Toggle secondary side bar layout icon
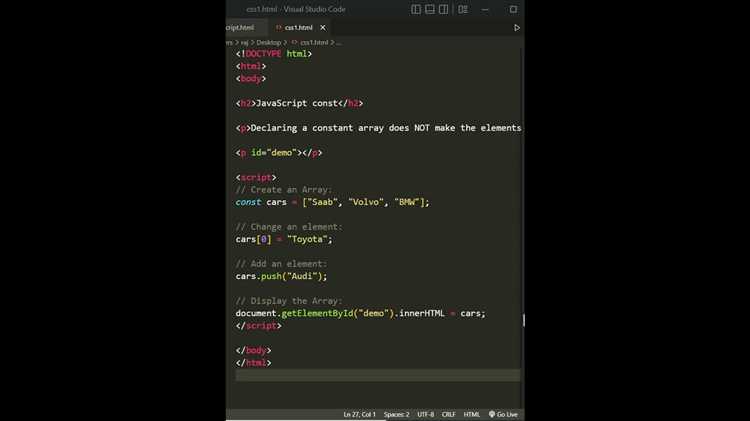The image size is (750, 421). (443, 9)
